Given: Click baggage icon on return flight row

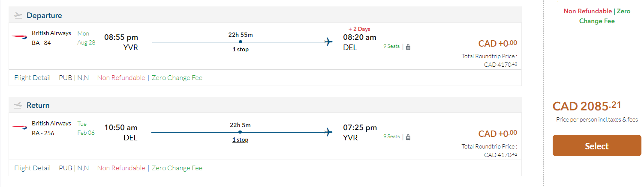Looking at the screenshot, I should [x=408, y=137].
